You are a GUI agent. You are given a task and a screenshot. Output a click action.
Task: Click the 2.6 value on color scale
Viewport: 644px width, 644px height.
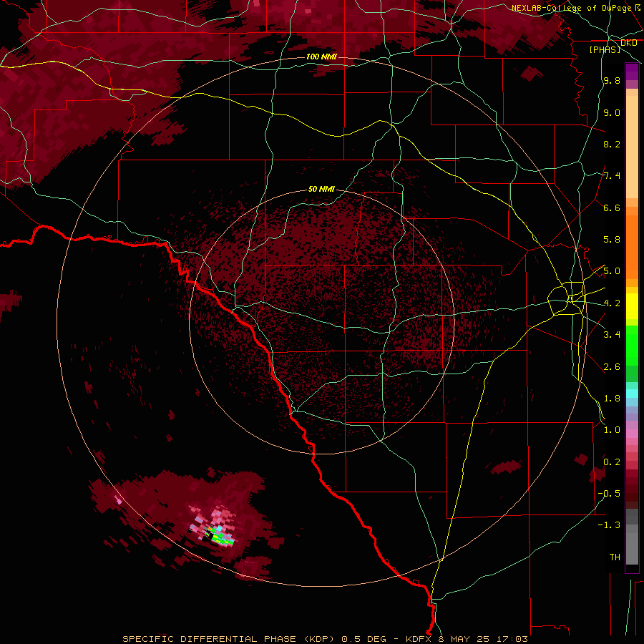(612, 366)
